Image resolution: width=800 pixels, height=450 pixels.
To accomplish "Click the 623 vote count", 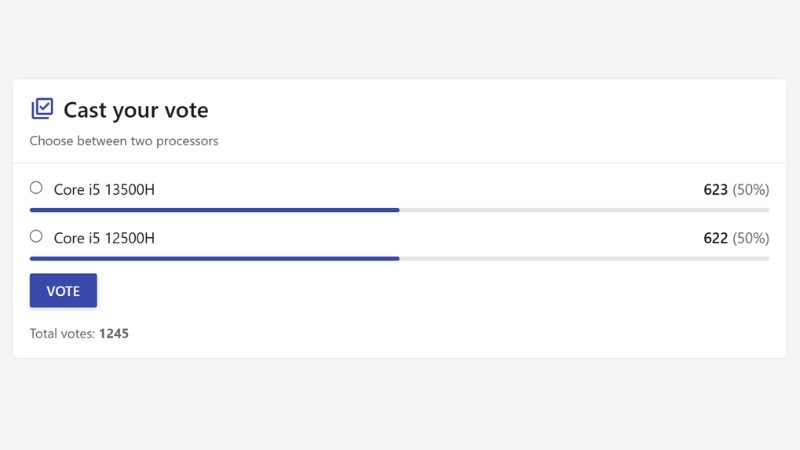I will click(x=715, y=189).
